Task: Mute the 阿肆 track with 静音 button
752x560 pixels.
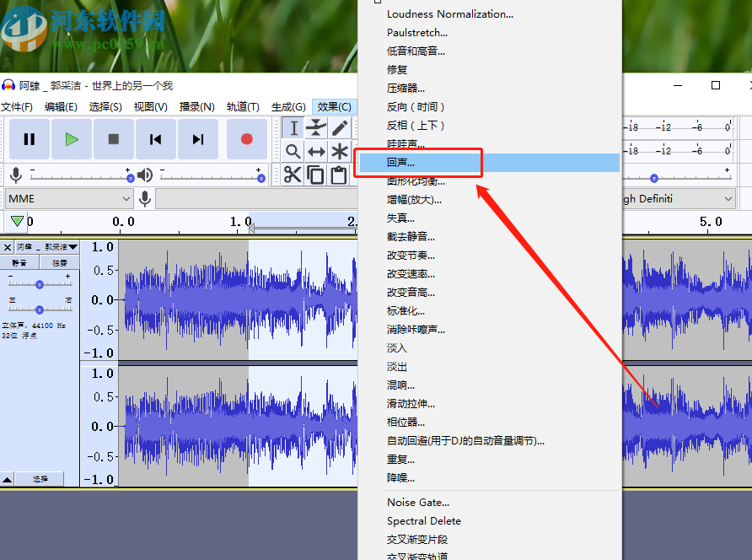Action: [19, 262]
